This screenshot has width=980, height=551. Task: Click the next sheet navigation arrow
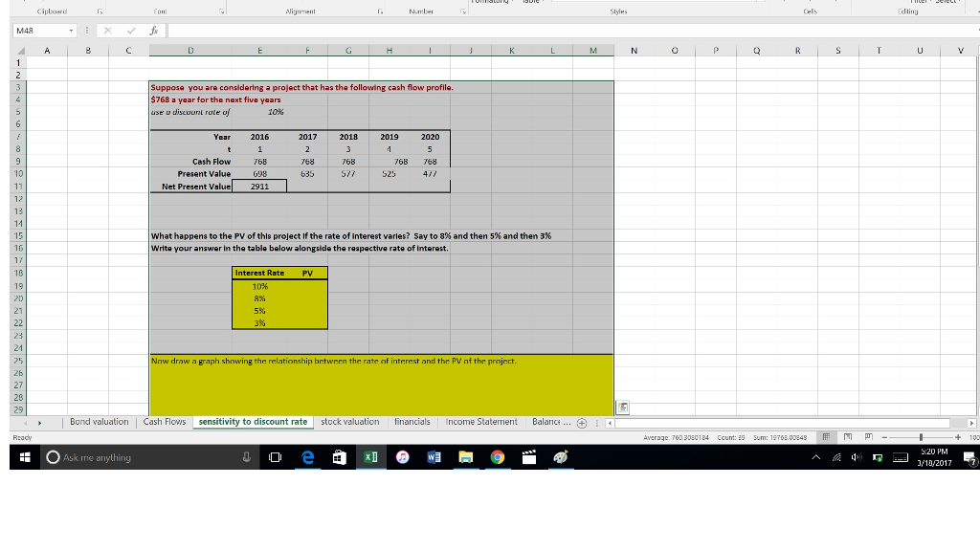click(39, 420)
